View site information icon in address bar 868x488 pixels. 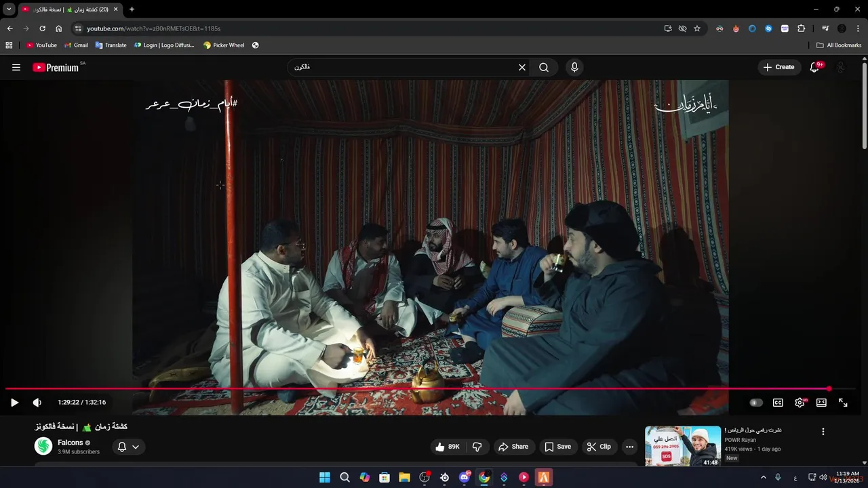[78, 28]
